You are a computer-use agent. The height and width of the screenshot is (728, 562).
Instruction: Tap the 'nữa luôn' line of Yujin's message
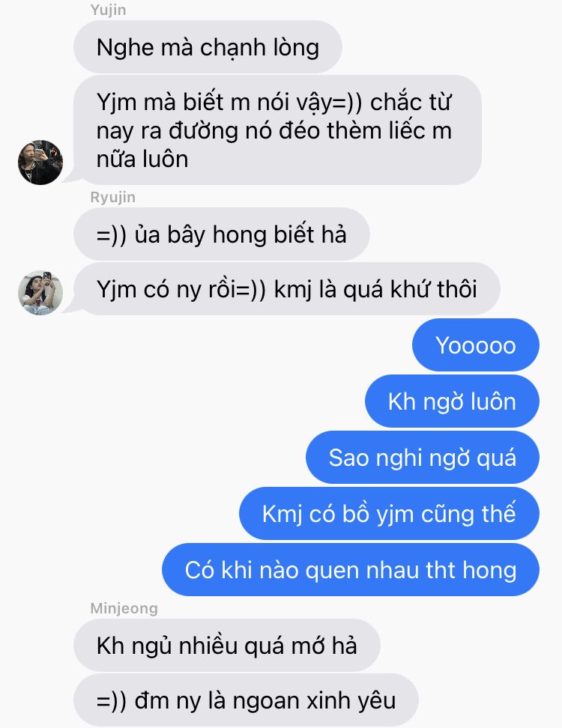tap(142, 160)
